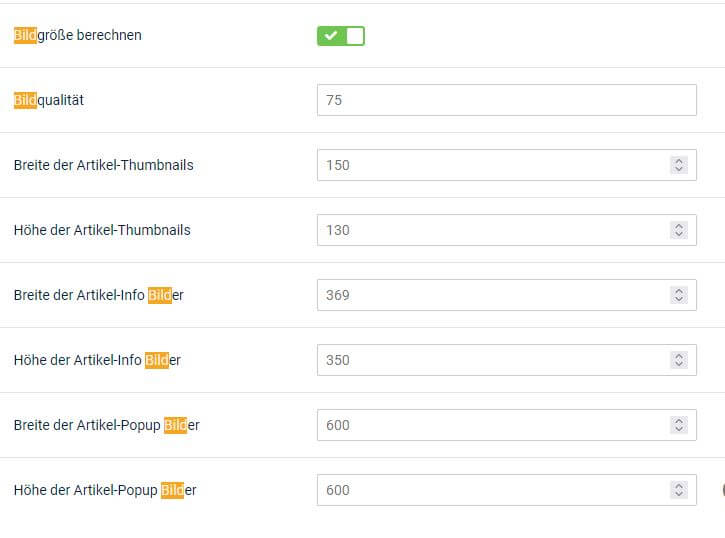The image size is (725, 538).
Task: Decrease Breite der Artikel-Thumbnails with down arrow
Action: 679,169
